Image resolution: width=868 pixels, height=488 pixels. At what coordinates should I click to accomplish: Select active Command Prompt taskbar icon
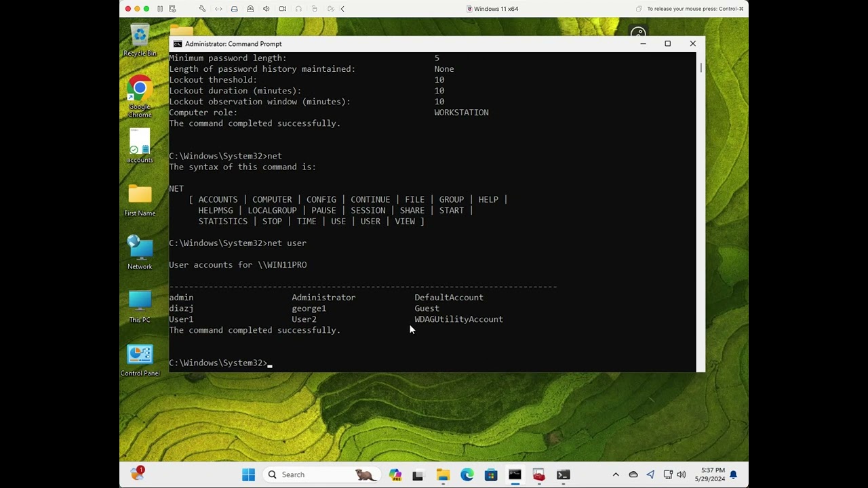pyautogui.click(x=515, y=474)
